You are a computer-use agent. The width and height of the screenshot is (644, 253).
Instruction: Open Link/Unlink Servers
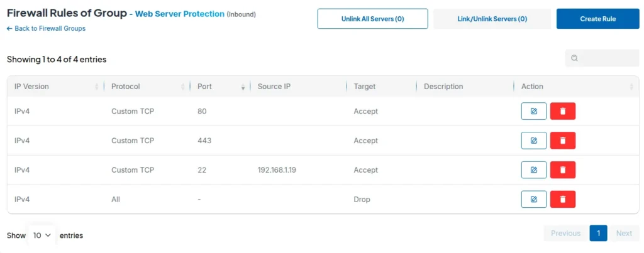pos(492,19)
